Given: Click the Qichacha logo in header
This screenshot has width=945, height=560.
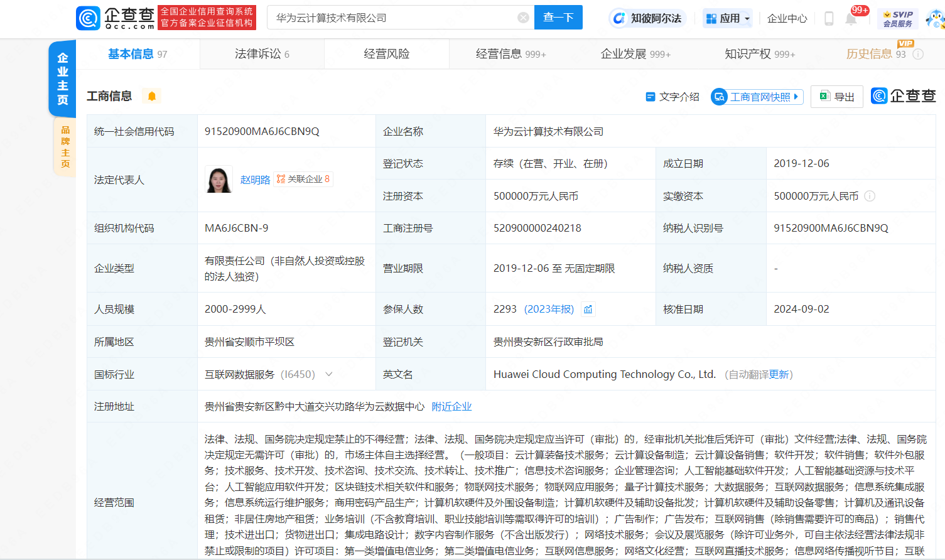Looking at the screenshot, I should [x=116, y=18].
